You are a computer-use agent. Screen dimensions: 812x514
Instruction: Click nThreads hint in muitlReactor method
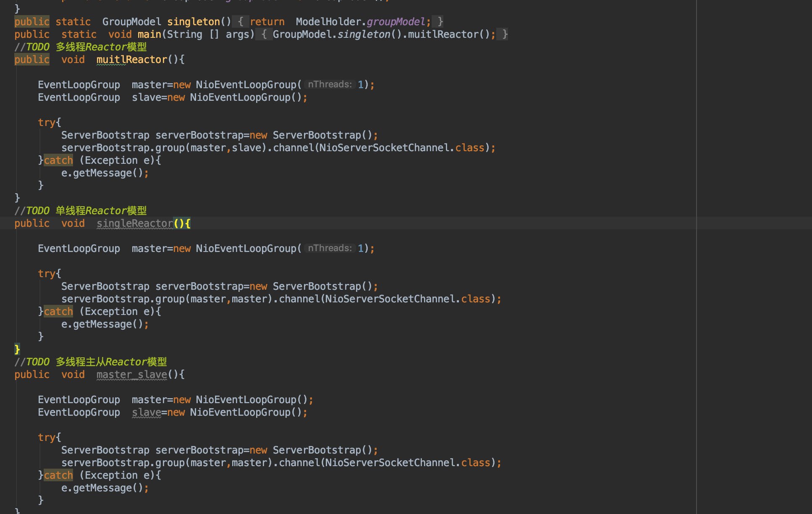coord(330,84)
